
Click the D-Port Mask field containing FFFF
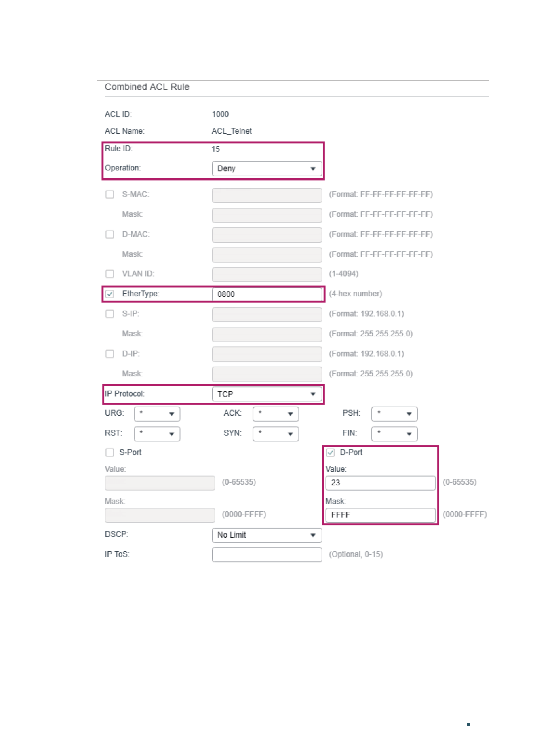pos(381,515)
